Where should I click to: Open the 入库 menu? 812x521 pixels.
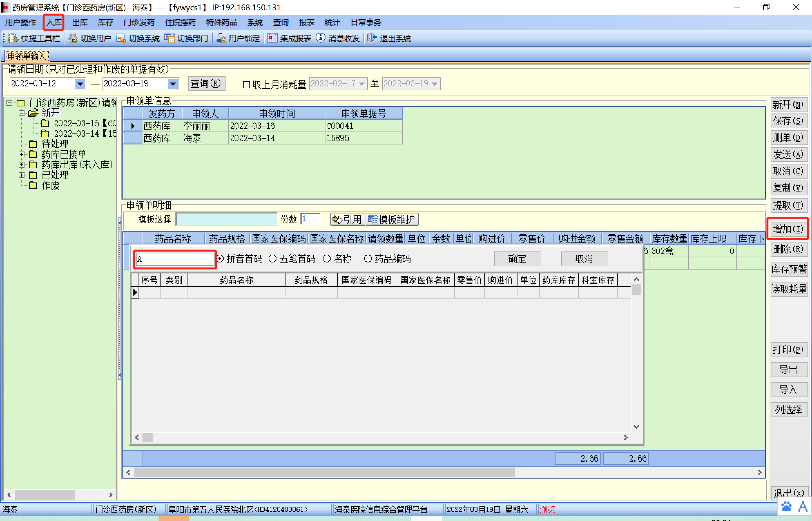[54, 22]
